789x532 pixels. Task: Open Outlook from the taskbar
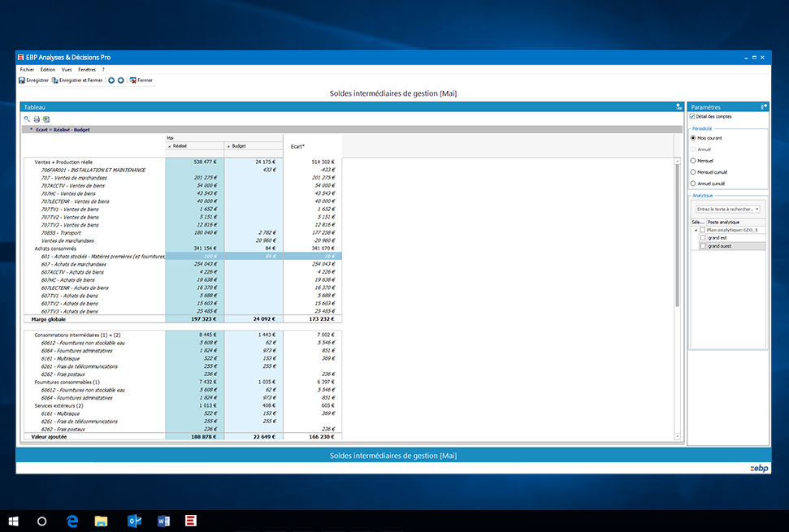pyautogui.click(x=134, y=521)
